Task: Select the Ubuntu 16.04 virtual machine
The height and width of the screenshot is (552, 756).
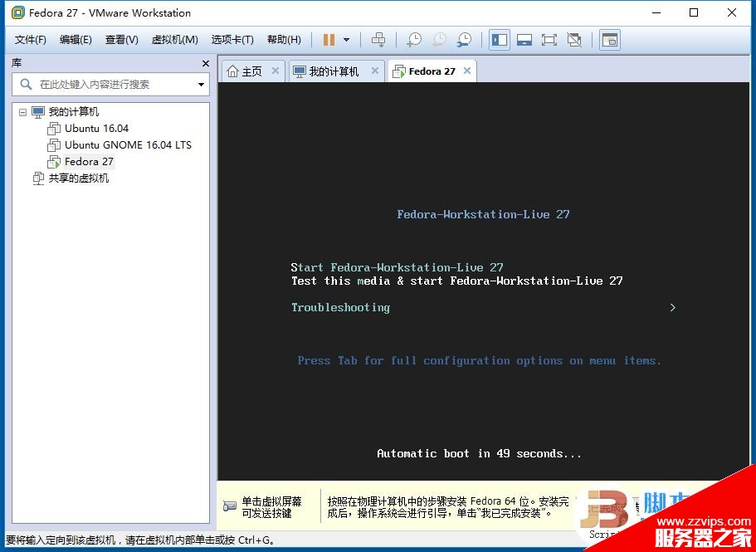Action: (96, 128)
